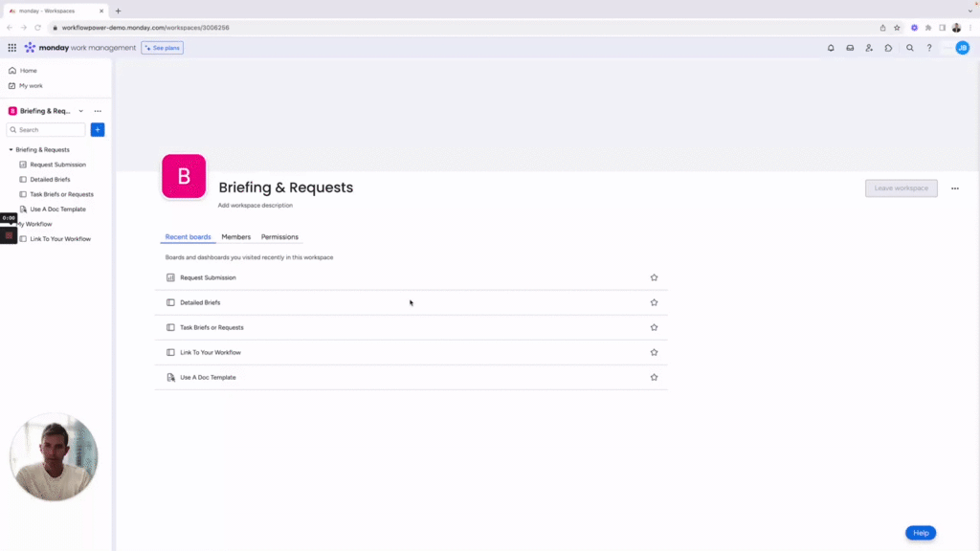Open the notifications bell
The width and height of the screenshot is (980, 551).
point(831,48)
